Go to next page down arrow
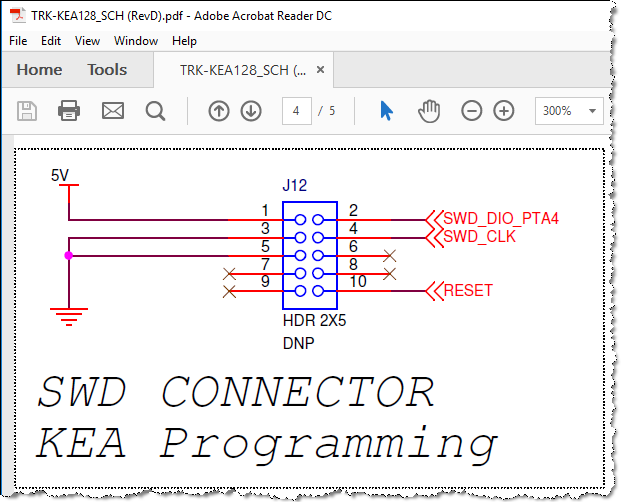 click(251, 111)
